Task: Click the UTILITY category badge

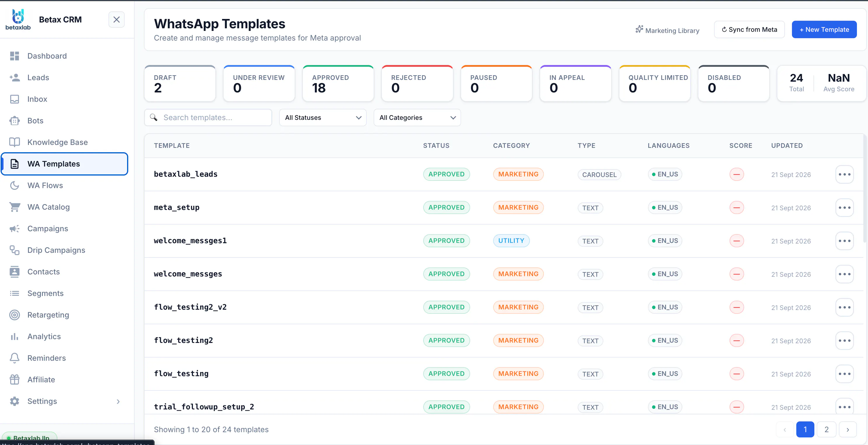Action: [511, 241]
